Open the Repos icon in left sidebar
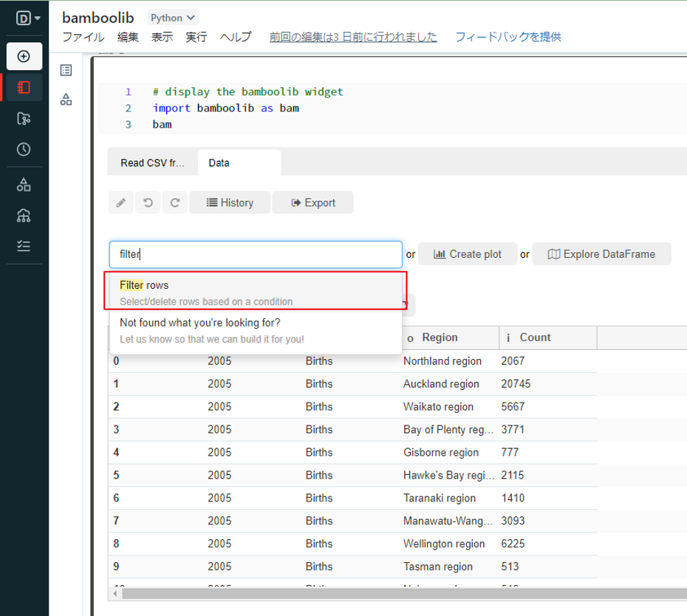Image resolution: width=687 pixels, height=616 pixels. (24, 118)
